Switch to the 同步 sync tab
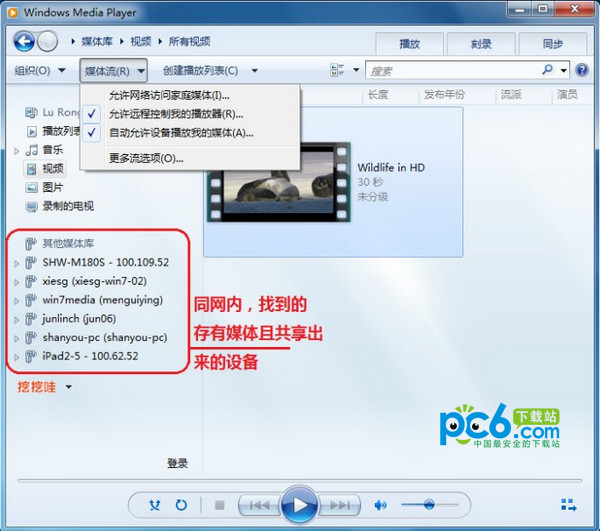The image size is (600, 531). 553,44
